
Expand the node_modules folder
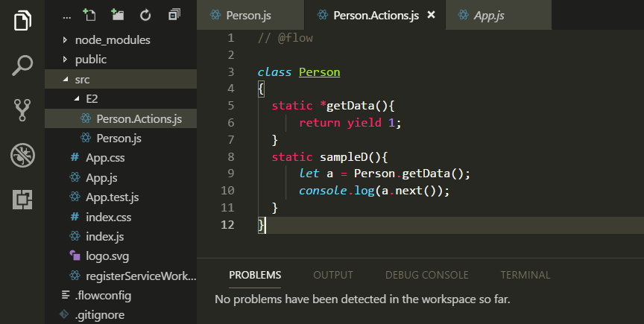[x=112, y=39]
